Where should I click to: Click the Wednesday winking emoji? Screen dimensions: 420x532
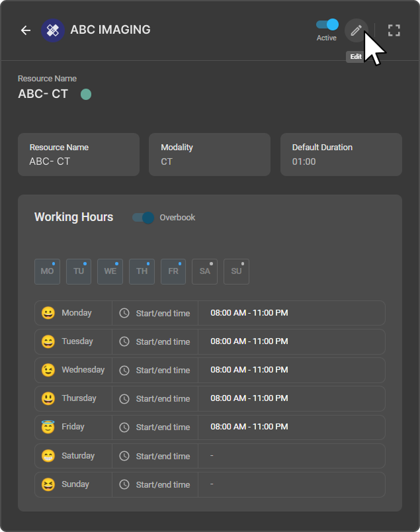pyautogui.click(x=48, y=370)
